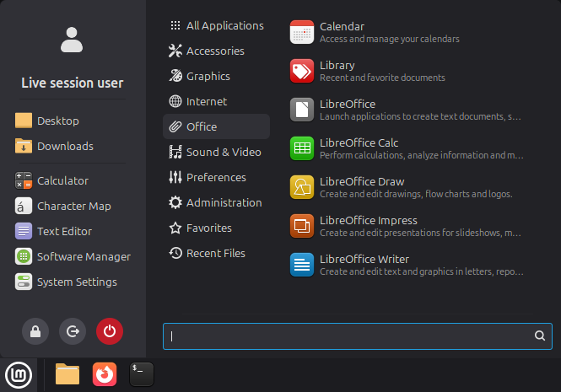Select the Favorites category
Image resolution: width=561 pixels, height=392 pixels.
pos(216,228)
